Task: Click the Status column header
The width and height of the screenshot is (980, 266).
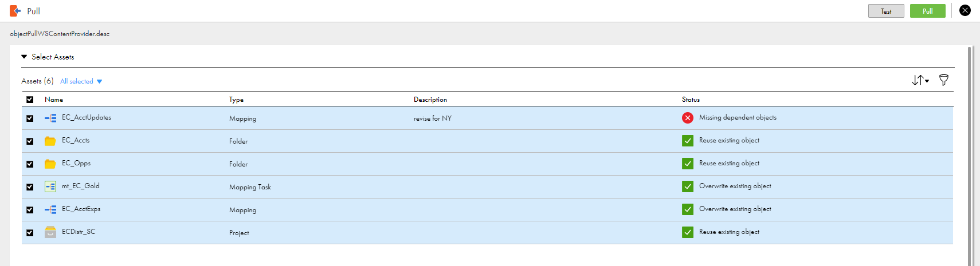Action: click(691, 100)
